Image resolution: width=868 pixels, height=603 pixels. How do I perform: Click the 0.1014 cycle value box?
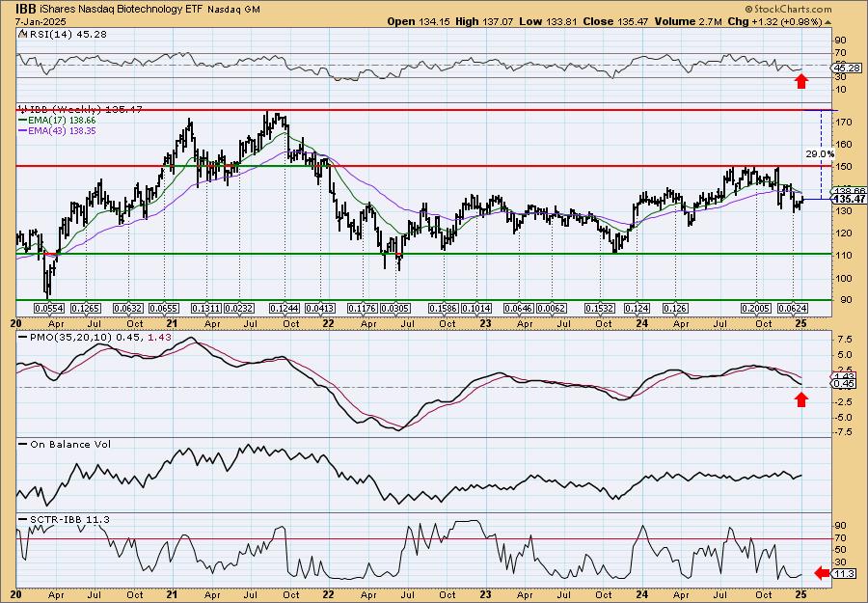[476, 308]
